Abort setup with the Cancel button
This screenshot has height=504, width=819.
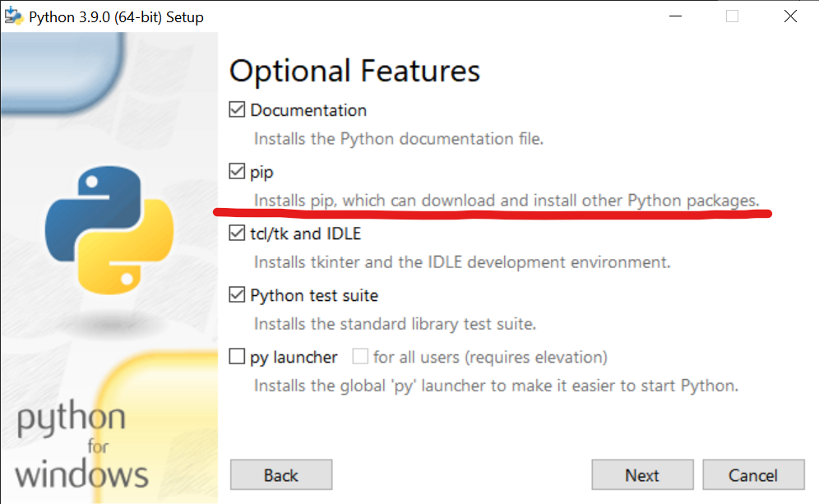pyautogui.click(x=753, y=474)
